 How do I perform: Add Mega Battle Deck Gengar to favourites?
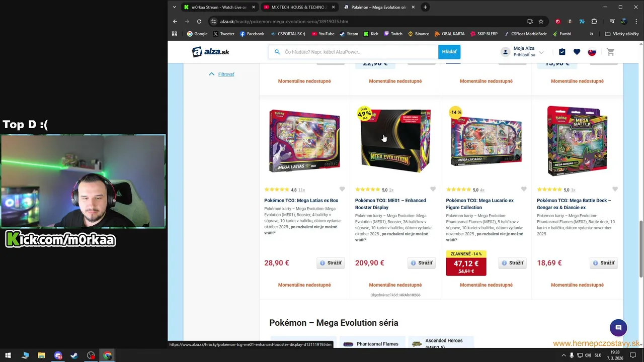(615, 189)
